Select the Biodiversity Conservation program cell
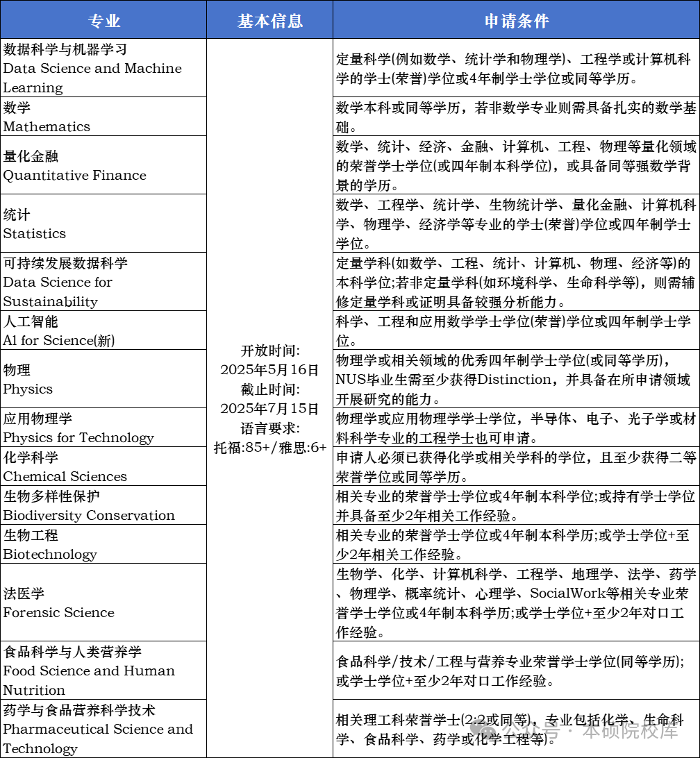This screenshot has height=758, width=700. pos(103,505)
